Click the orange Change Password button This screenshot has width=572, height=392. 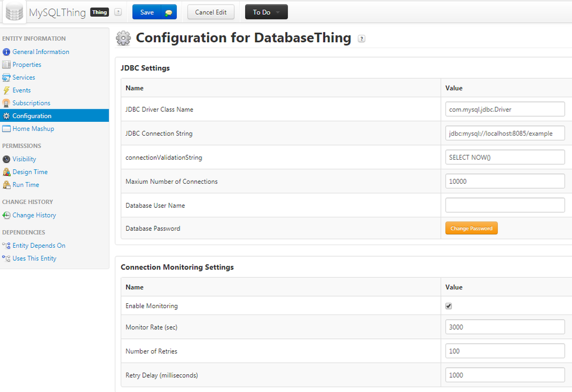tap(471, 228)
